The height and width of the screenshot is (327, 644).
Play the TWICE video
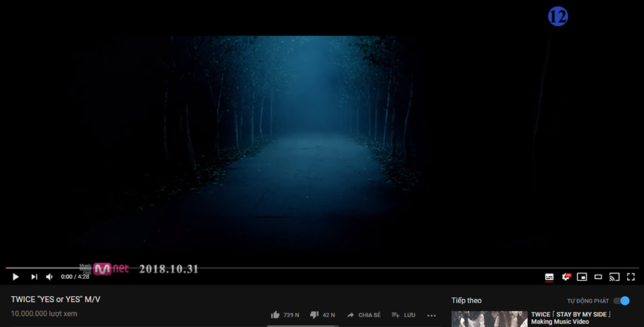[15, 277]
